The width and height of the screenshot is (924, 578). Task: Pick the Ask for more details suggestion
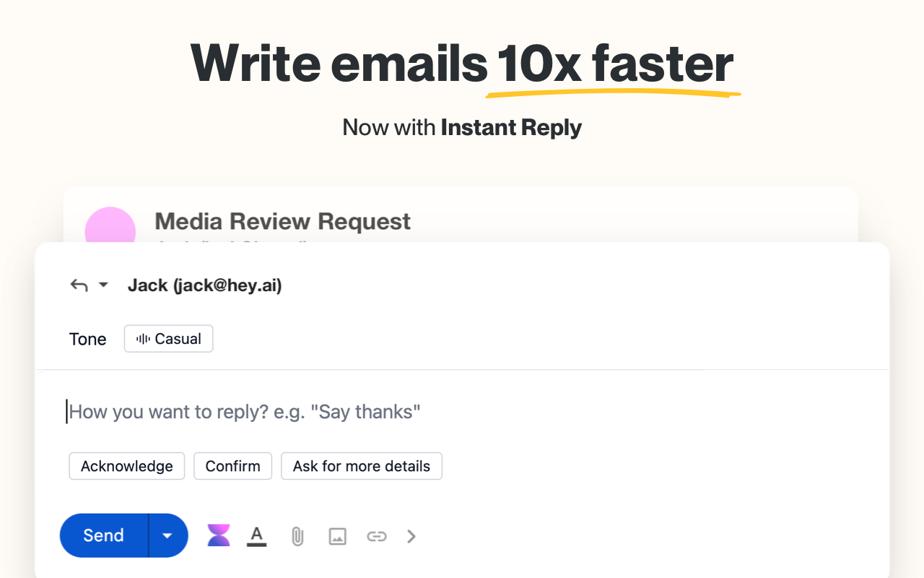(x=361, y=466)
